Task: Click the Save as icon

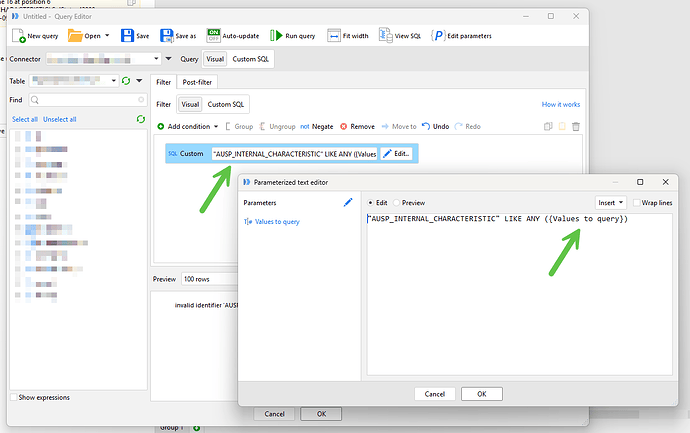Action: tap(167, 36)
